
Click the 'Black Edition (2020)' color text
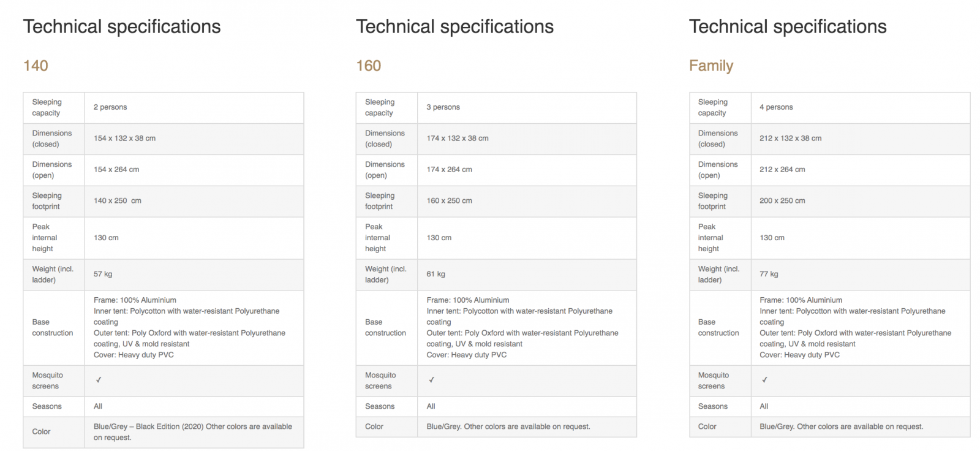coord(170,426)
